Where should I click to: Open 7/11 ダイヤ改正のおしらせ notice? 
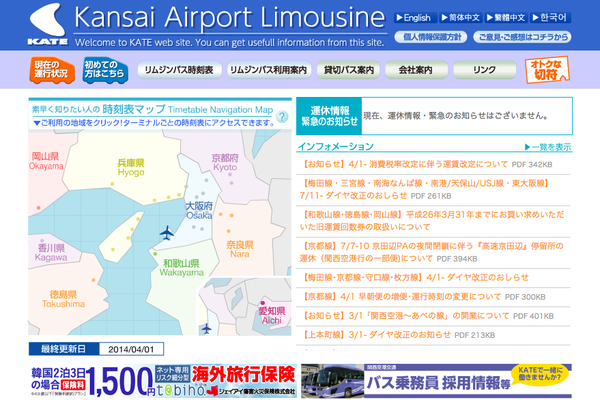(x=425, y=189)
